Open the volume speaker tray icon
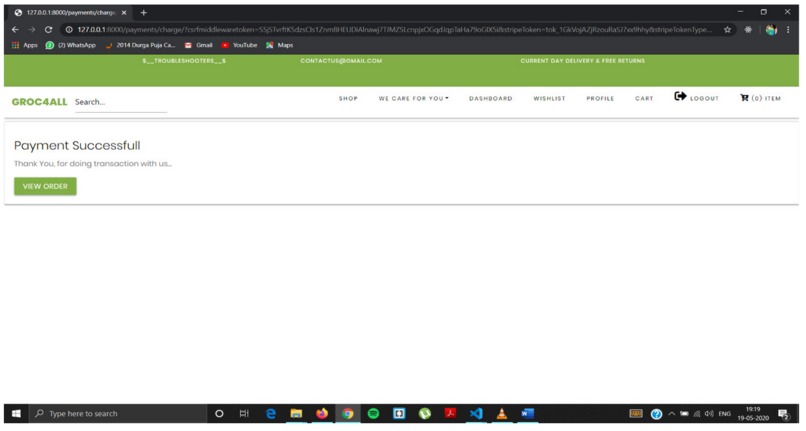 point(709,414)
